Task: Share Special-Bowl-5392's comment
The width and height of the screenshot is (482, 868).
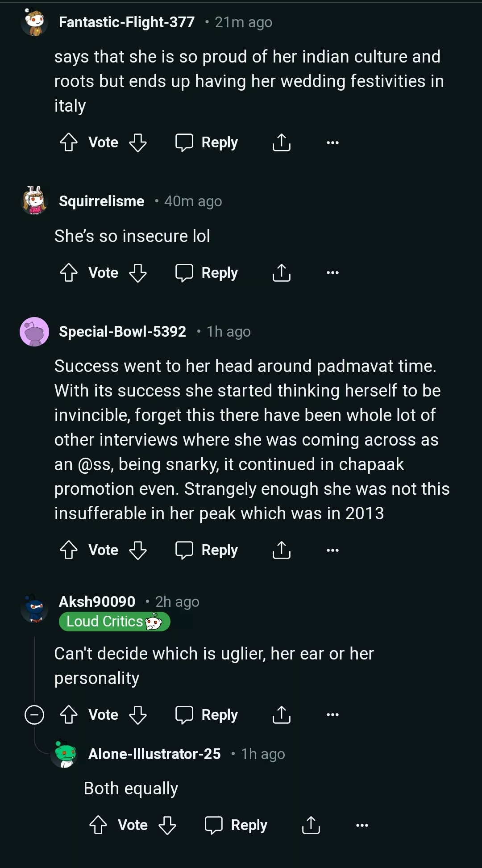Action: pyautogui.click(x=281, y=550)
